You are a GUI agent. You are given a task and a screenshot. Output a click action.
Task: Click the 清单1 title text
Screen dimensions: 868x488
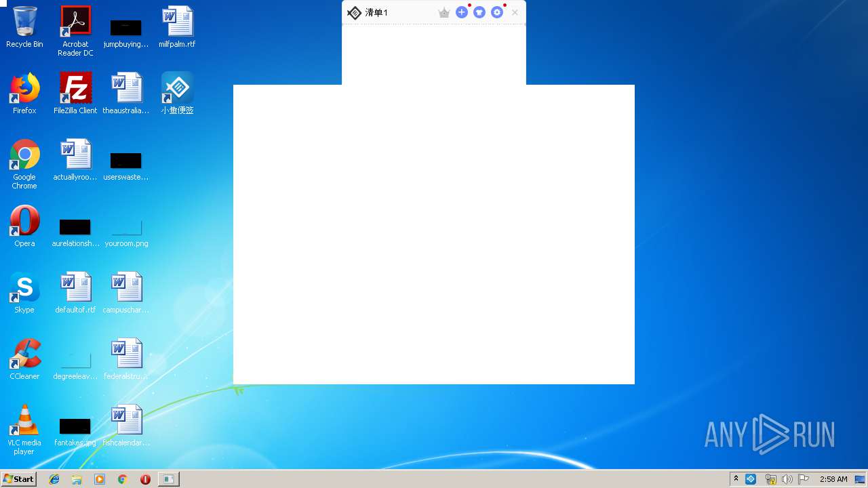[x=376, y=12]
